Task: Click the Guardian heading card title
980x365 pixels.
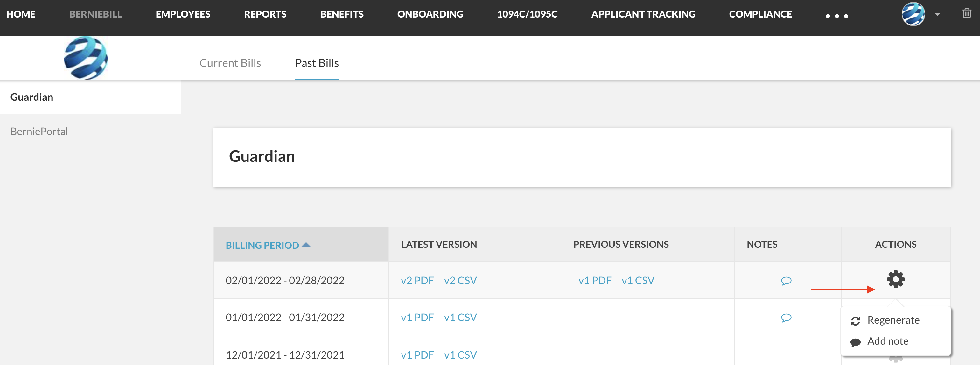Action: tap(262, 157)
